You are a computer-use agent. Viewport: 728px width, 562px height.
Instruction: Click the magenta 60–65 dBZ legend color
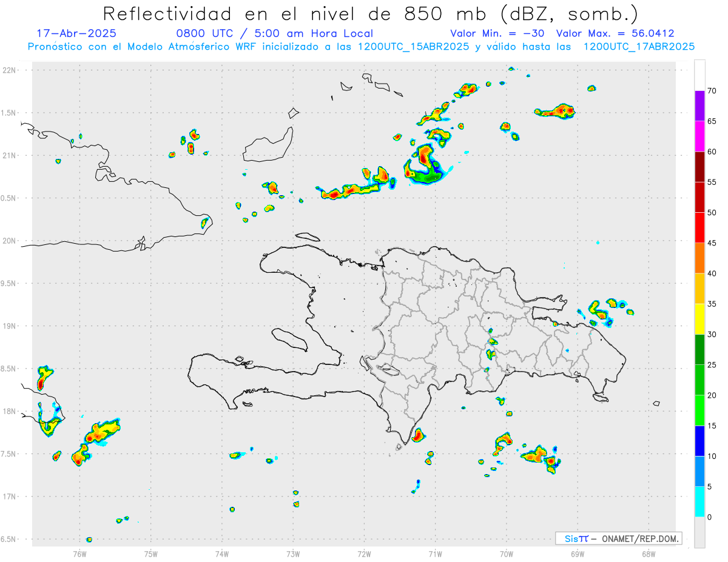(699, 136)
